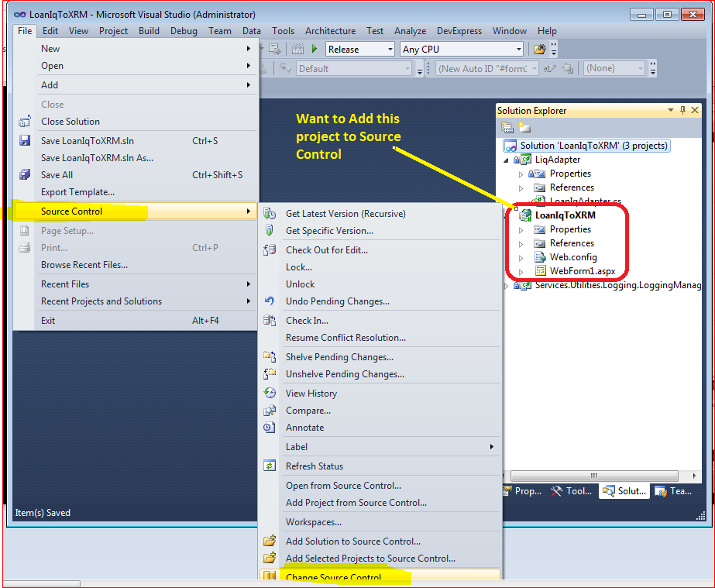This screenshot has height=588, width=715.
Task: Close the Solution Explorer panel
Action: pos(695,110)
